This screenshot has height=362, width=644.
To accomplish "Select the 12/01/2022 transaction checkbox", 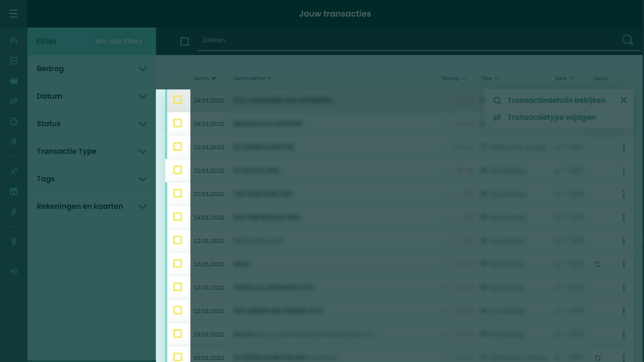I will 177,240.
